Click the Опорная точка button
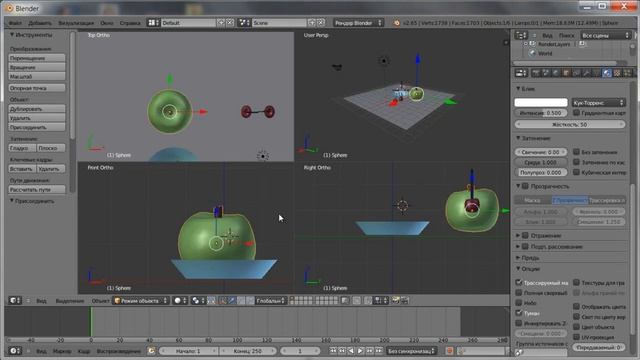The height and width of the screenshot is (360, 640). (37, 88)
